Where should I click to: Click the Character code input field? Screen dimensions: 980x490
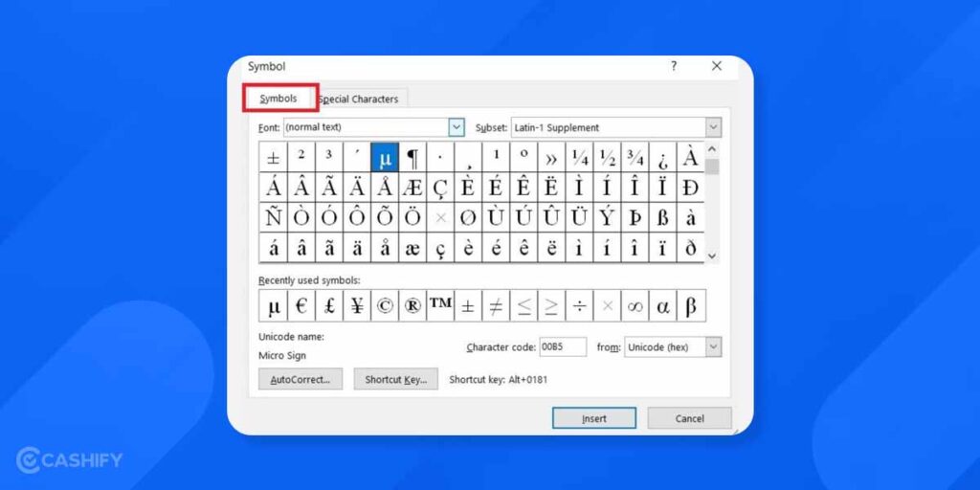point(563,347)
